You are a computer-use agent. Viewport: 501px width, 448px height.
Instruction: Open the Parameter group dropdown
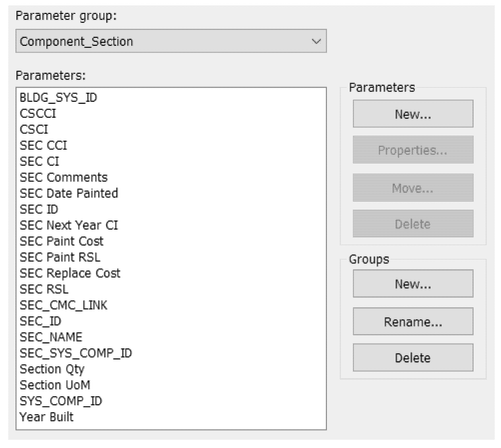(171, 41)
